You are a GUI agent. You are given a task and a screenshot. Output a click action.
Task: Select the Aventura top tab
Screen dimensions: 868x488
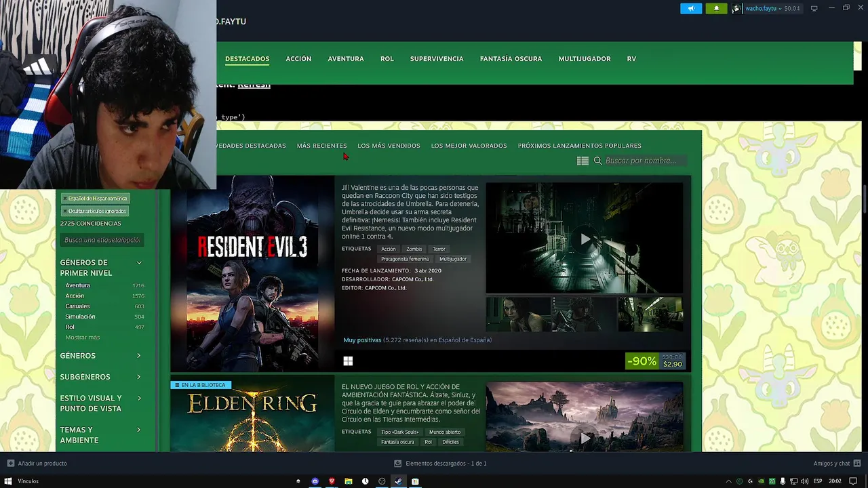click(x=346, y=59)
